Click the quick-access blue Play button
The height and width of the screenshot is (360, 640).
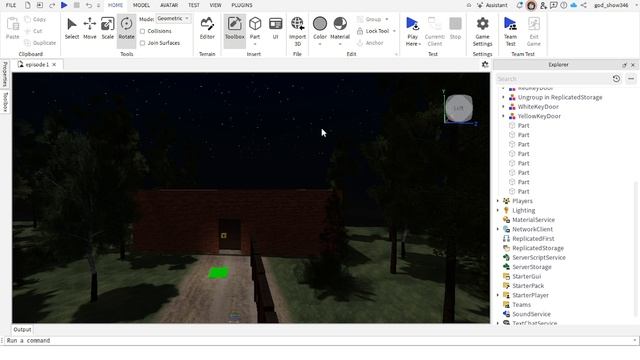[x=64, y=5]
